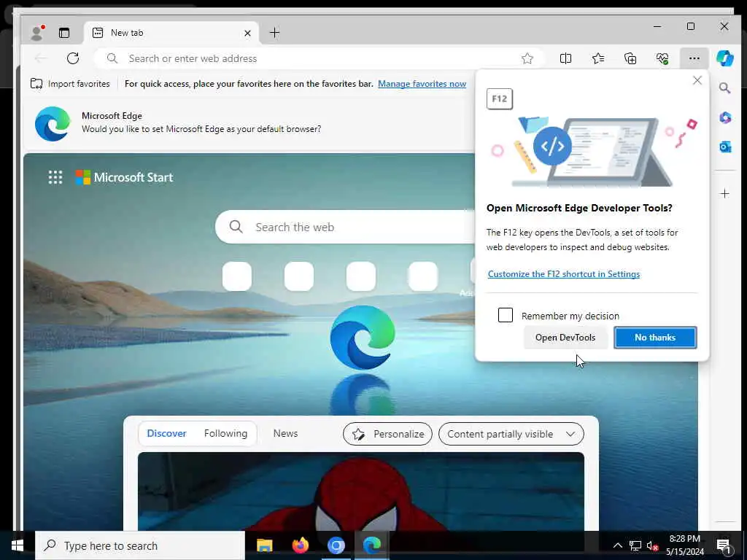This screenshot has height=560, width=747.
Task: Switch to the Following feed tab
Action: pyautogui.click(x=226, y=433)
